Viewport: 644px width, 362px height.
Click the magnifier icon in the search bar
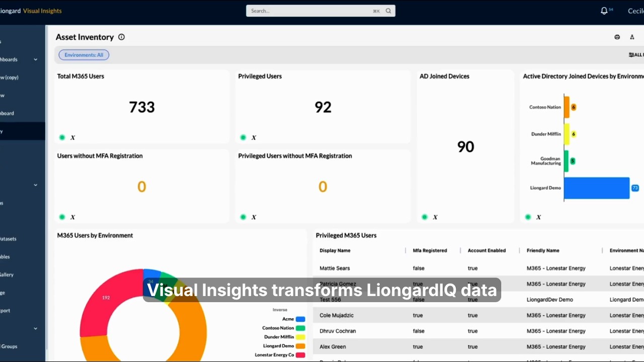(388, 11)
